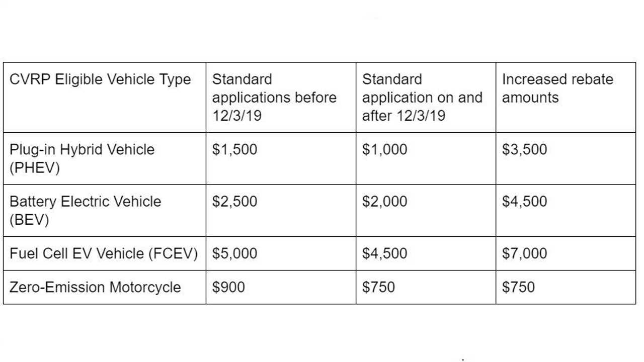Select the $5,000 FCEV rebate cell
Screen dimensions: 644x362
click(x=234, y=253)
